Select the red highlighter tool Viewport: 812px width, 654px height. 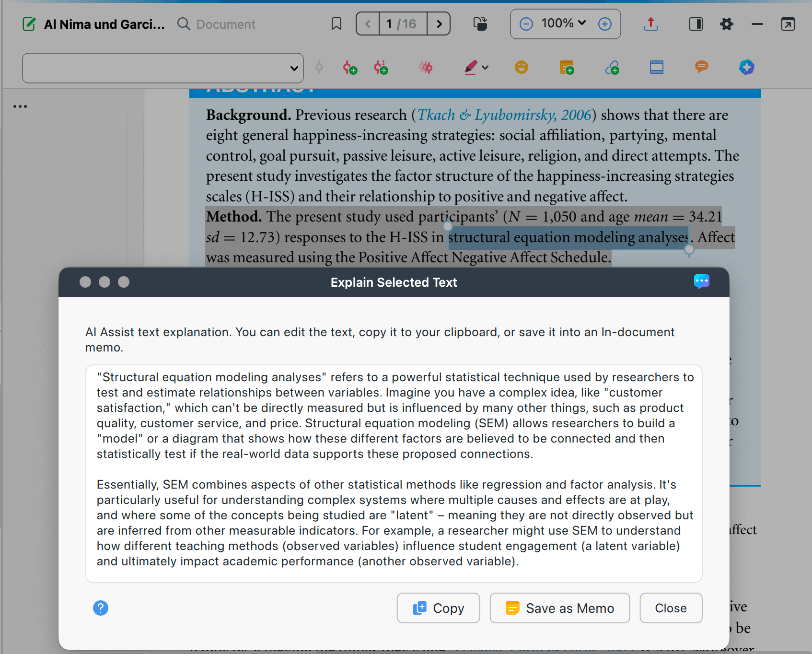471,67
